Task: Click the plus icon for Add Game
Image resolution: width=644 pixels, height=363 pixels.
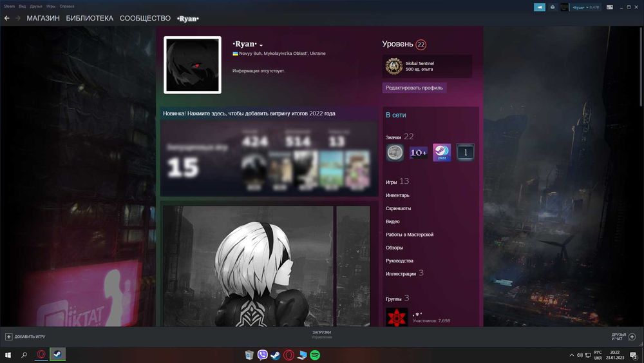Action: point(8,337)
